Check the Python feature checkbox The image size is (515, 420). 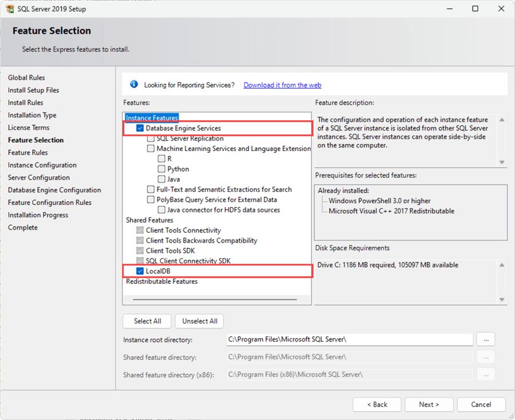click(x=161, y=169)
